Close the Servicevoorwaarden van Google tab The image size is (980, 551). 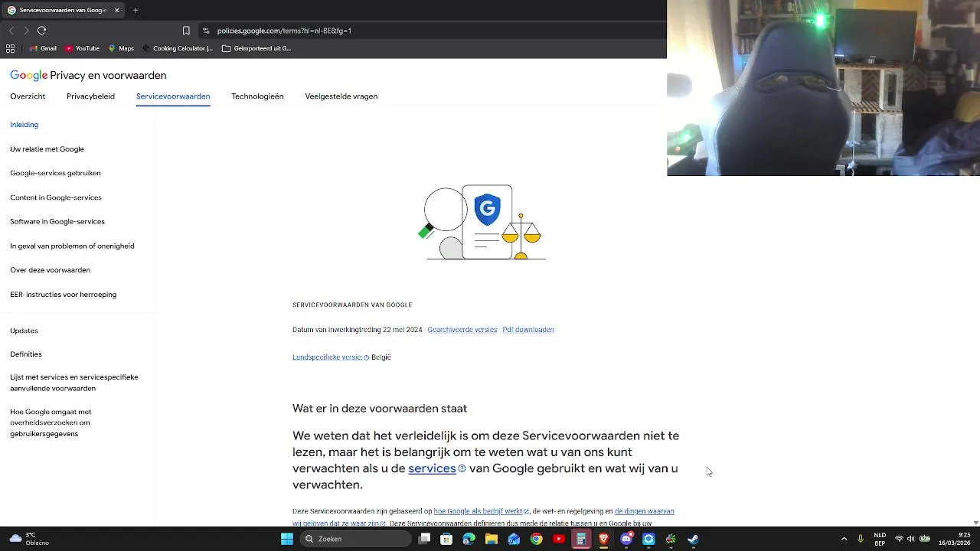(x=117, y=10)
